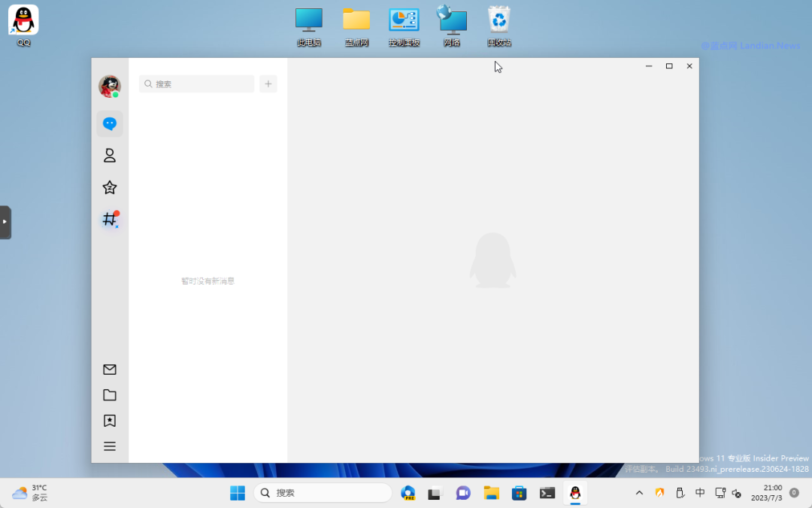The width and height of the screenshot is (812, 508).
Task: Close the QQ window
Action: pyautogui.click(x=689, y=65)
